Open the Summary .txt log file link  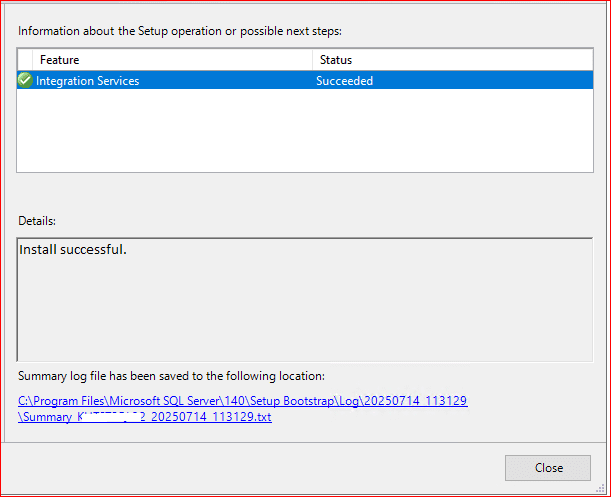pyautogui.click(x=145, y=417)
